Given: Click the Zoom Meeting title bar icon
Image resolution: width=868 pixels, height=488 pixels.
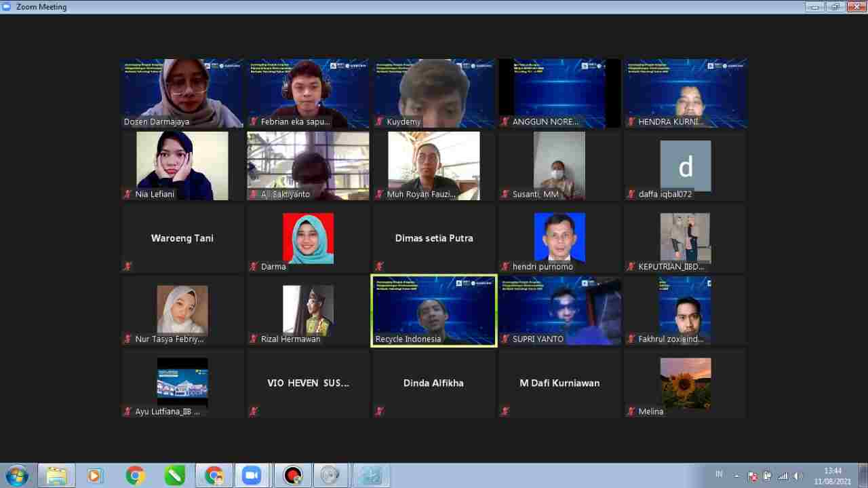Looking at the screenshot, I should [x=7, y=7].
